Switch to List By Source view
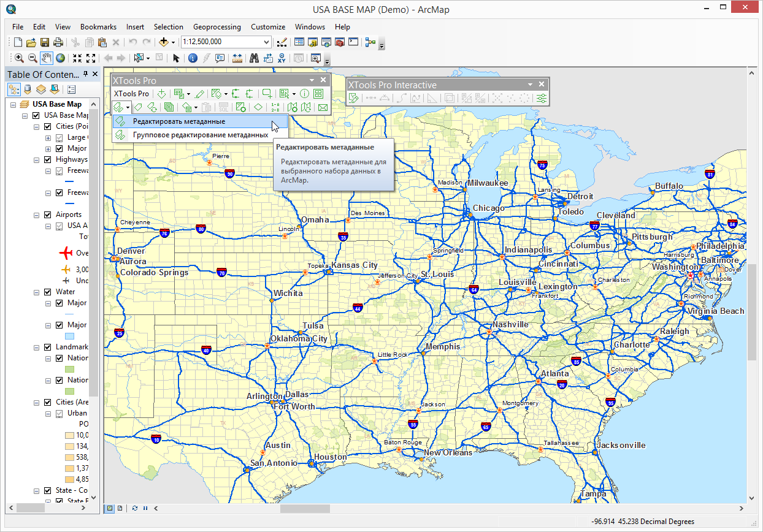This screenshot has width=763, height=532. tap(28, 89)
